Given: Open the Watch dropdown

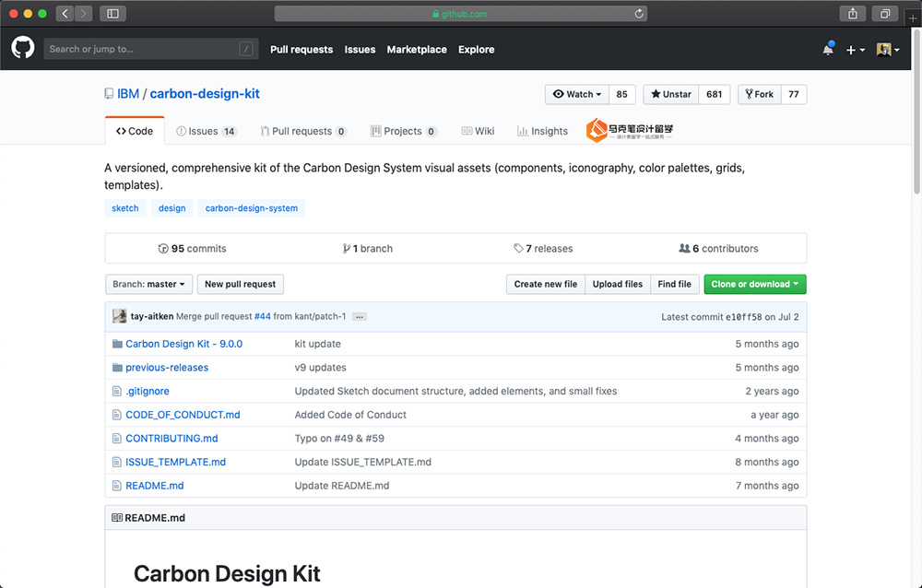Looking at the screenshot, I should tap(577, 94).
